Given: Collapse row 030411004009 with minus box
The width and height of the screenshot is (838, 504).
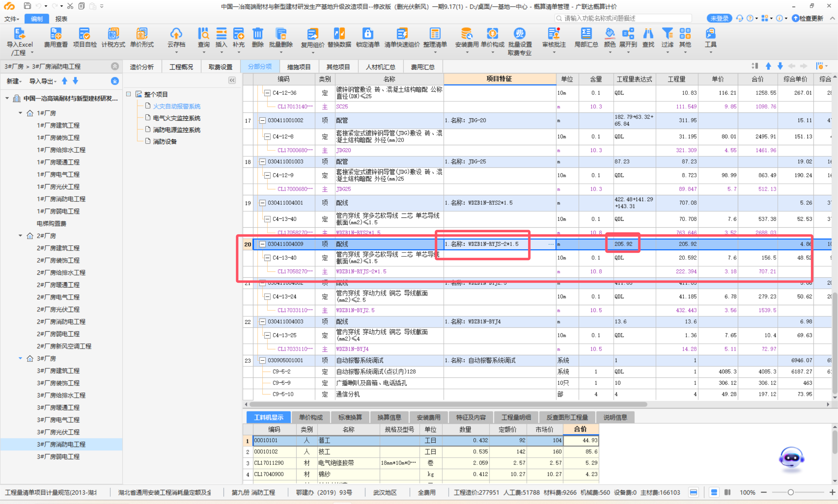Looking at the screenshot, I should coord(262,244).
